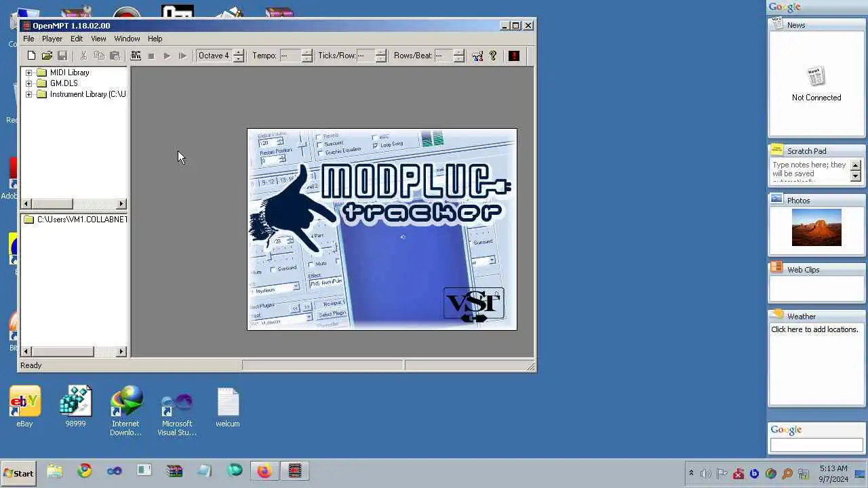
Task: Open the Player menu
Action: tap(52, 39)
